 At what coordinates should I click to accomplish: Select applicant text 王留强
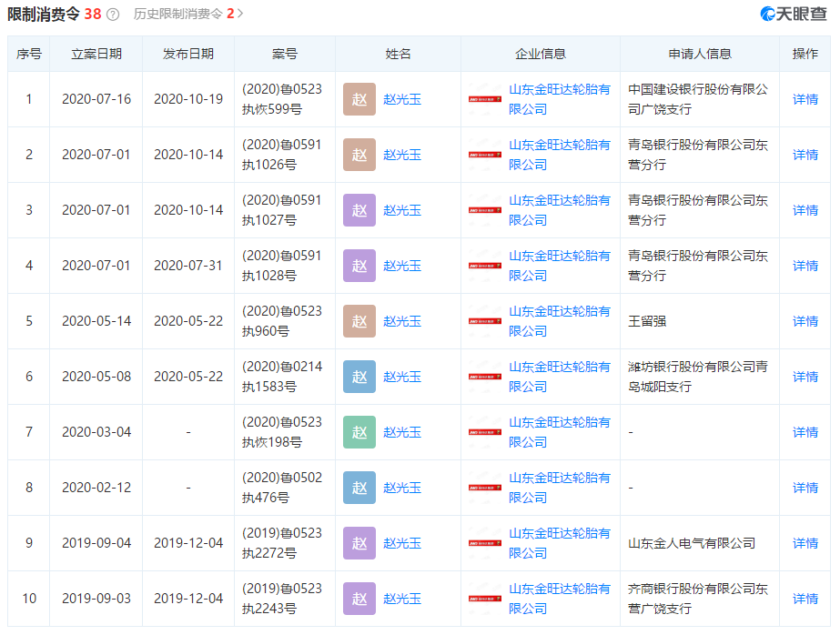point(647,321)
